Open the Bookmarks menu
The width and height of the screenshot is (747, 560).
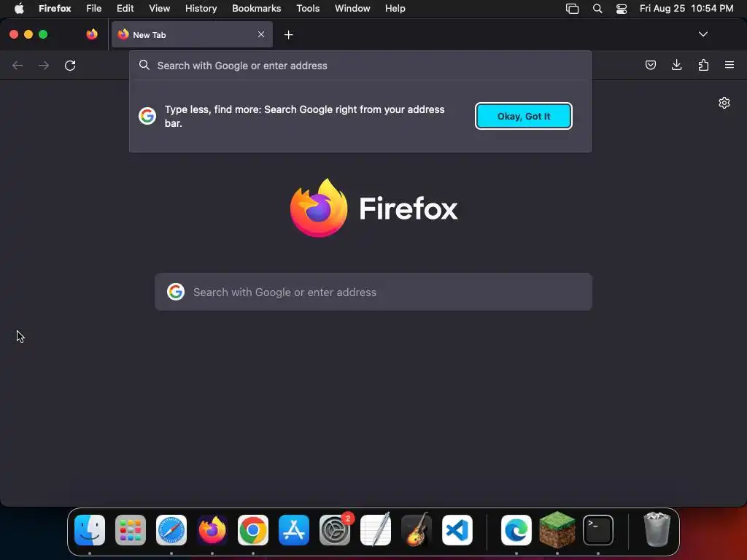pyautogui.click(x=256, y=9)
